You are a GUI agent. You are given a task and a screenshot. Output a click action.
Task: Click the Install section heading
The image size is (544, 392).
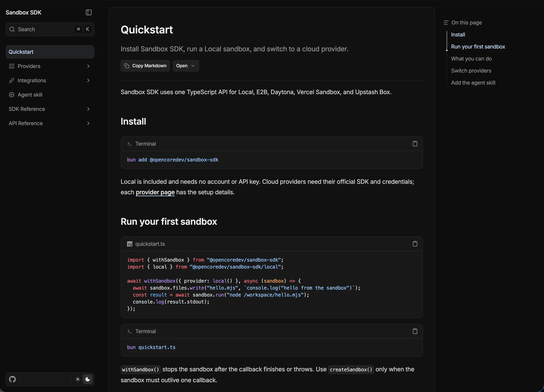click(x=133, y=122)
